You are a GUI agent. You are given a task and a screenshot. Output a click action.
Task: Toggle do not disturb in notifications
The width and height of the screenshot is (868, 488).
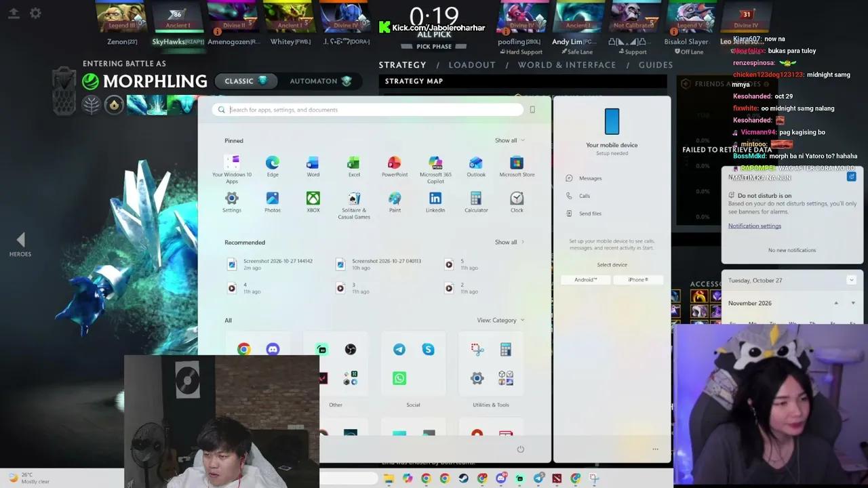(852, 177)
